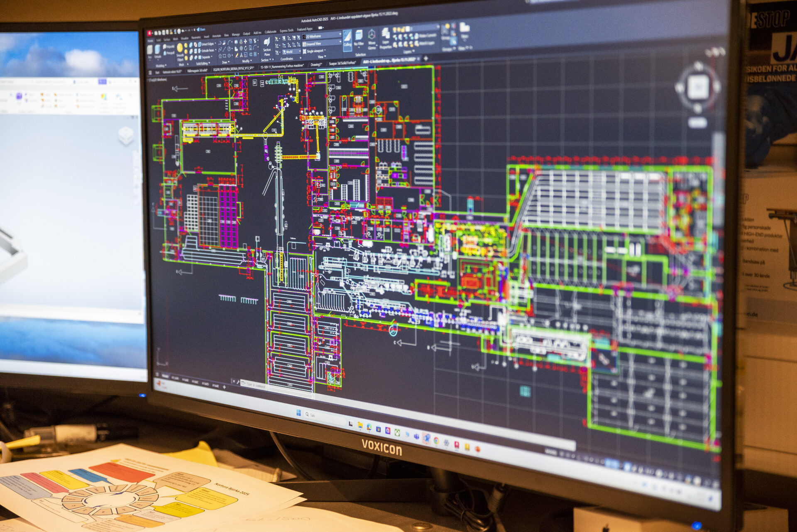797x532 pixels.
Task: Open Microsoft Teams from the taskbar
Action: click(x=416, y=436)
